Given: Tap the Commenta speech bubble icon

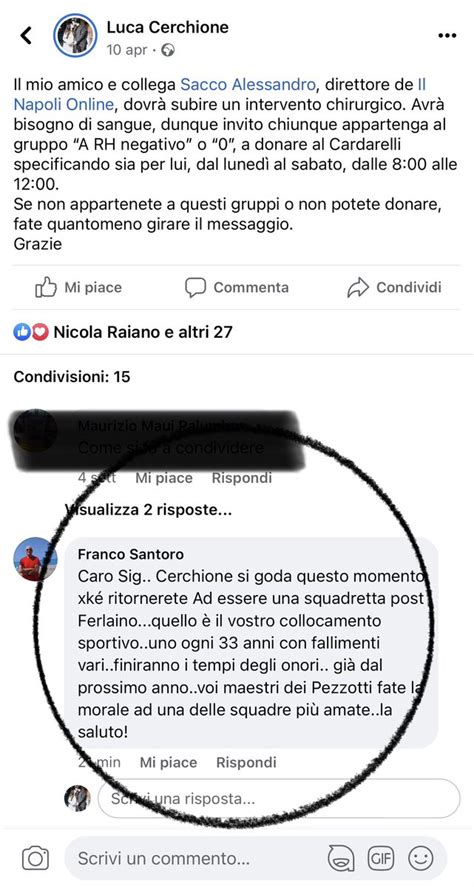Looking at the screenshot, I should point(195,287).
